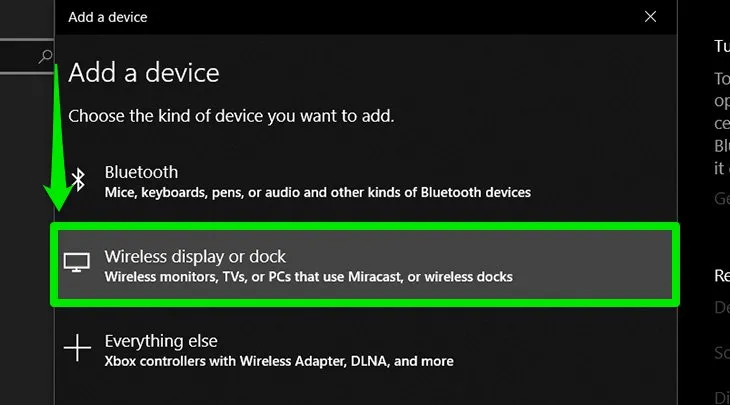
Task: Click the cut-off "Re" heading at right
Action: [x=721, y=275]
